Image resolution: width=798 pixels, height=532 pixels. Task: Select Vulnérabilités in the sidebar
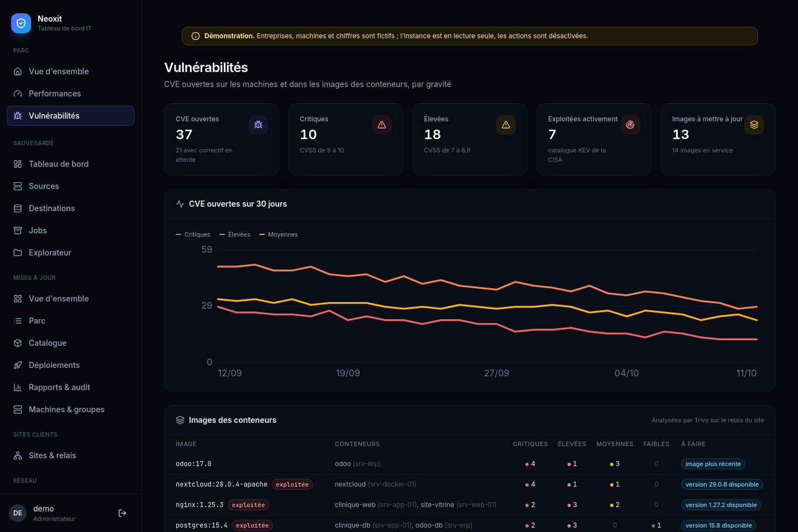[70, 116]
